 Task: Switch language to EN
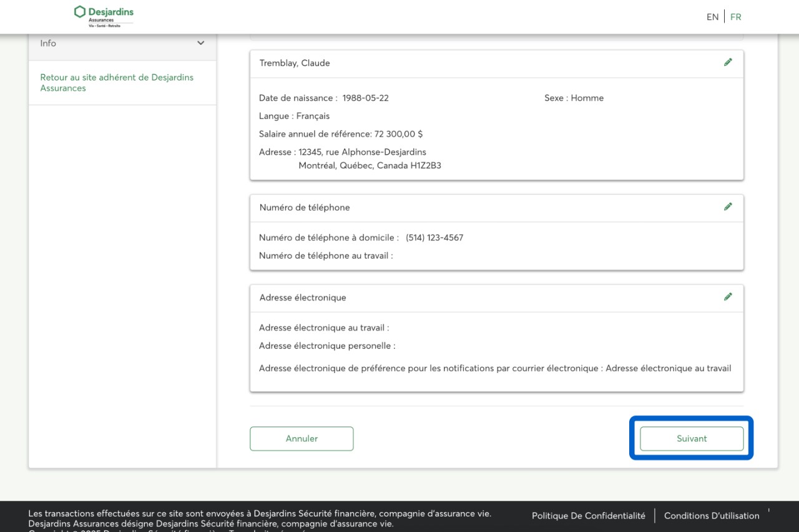click(x=712, y=17)
